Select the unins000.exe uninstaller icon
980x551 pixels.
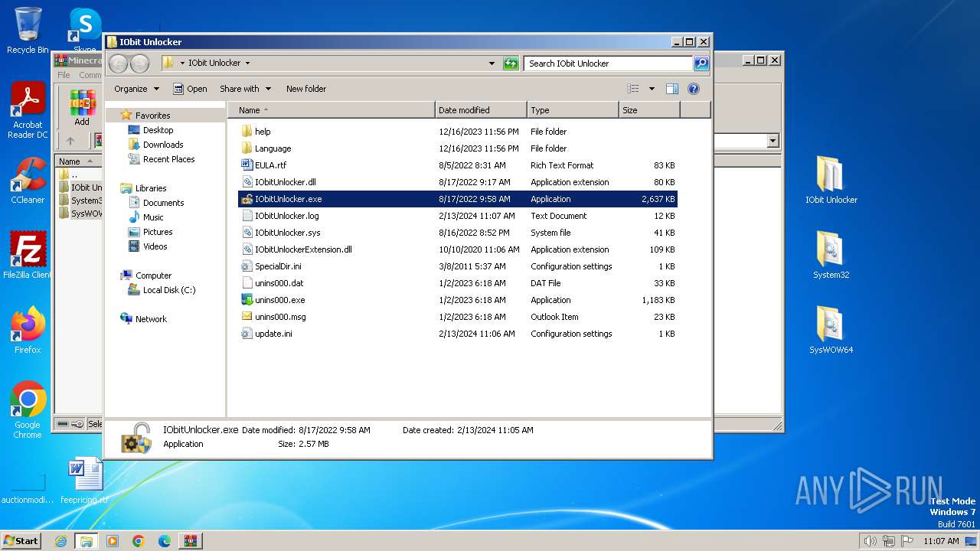point(247,300)
